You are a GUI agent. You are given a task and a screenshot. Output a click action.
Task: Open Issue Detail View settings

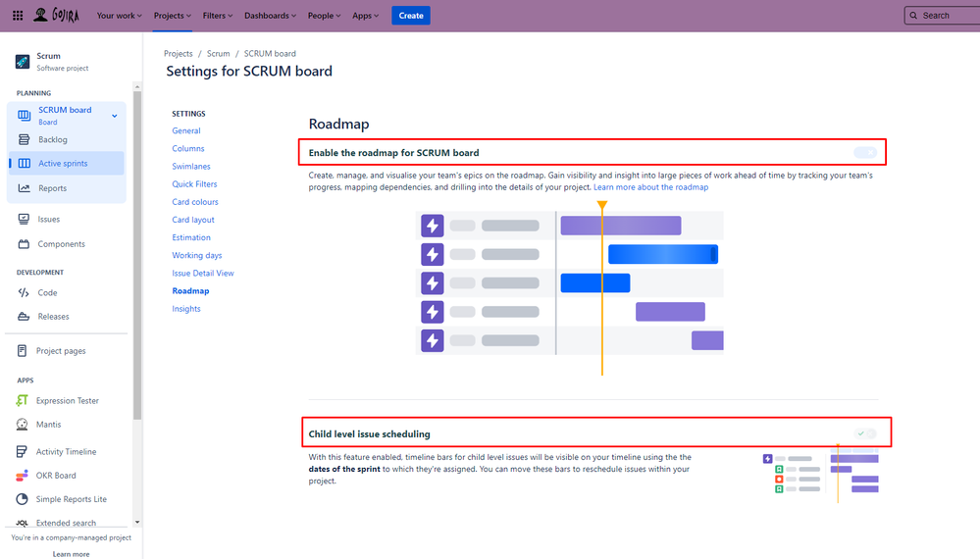[x=203, y=273]
